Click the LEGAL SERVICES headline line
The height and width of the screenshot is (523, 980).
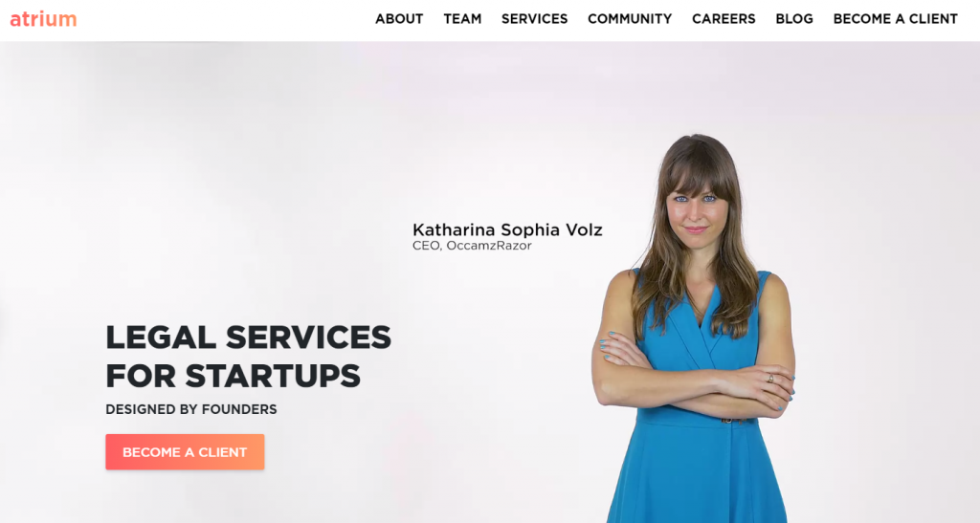pos(248,337)
